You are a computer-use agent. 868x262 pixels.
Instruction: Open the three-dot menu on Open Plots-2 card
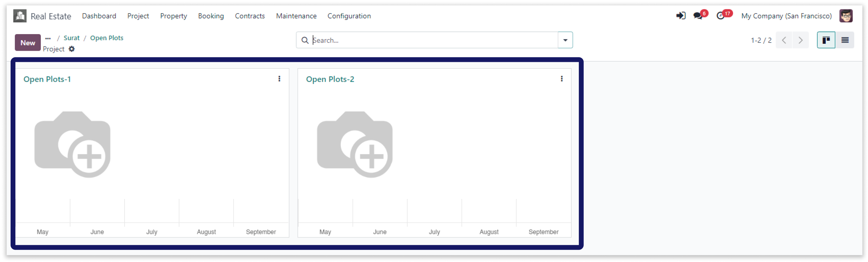click(x=561, y=79)
